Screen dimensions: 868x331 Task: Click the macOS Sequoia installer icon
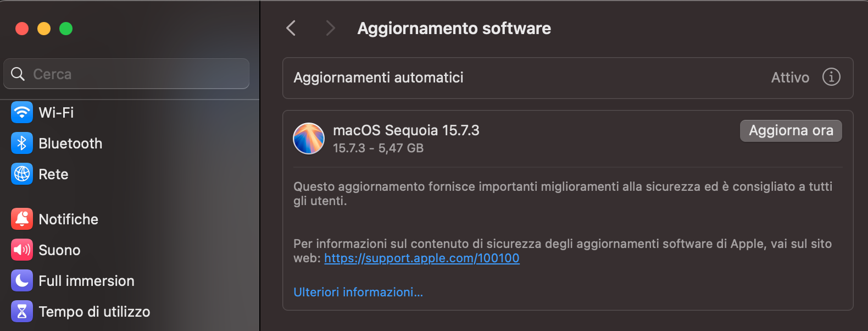pyautogui.click(x=309, y=139)
